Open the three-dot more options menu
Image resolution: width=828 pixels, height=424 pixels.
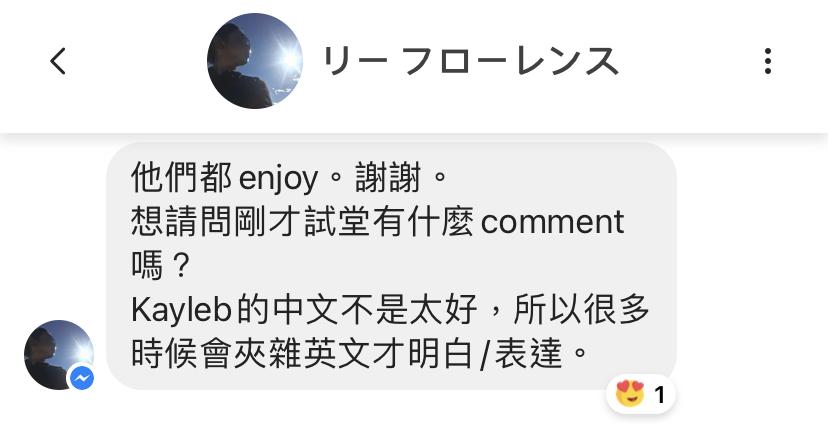pyautogui.click(x=767, y=61)
